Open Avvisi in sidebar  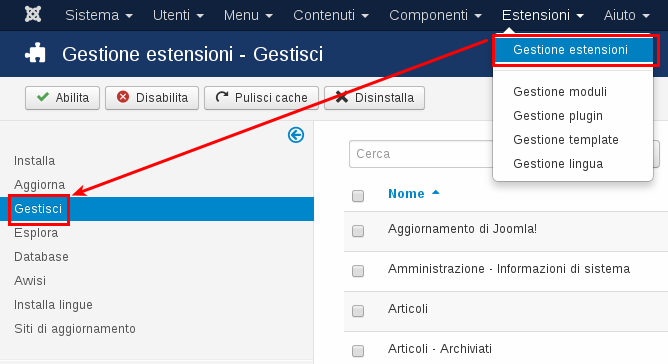30,280
